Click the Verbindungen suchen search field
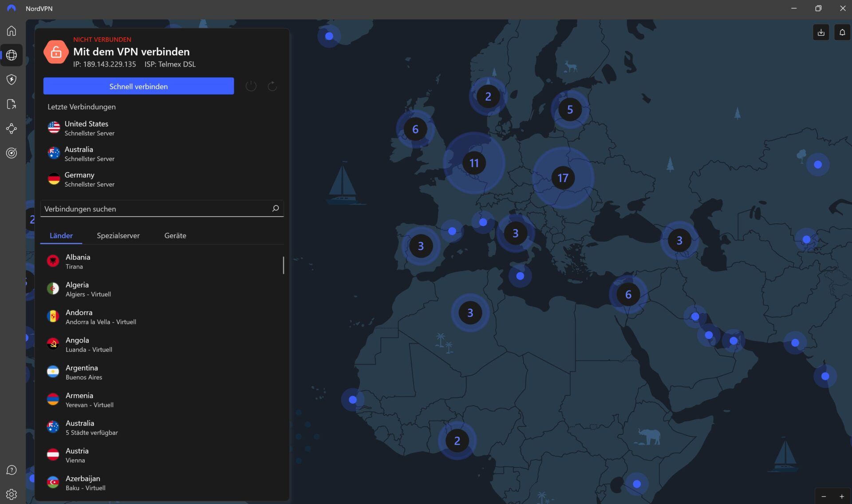852x504 pixels. [x=162, y=209]
